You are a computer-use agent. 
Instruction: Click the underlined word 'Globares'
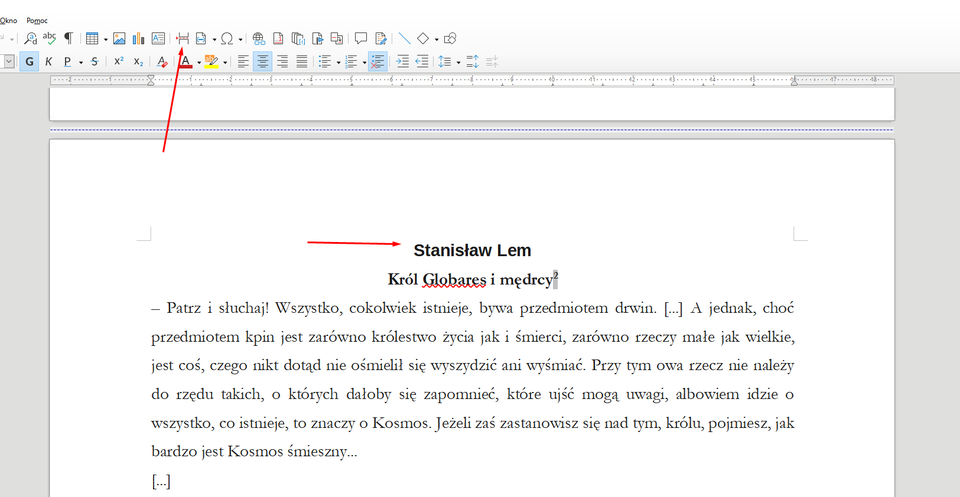pos(454,280)
